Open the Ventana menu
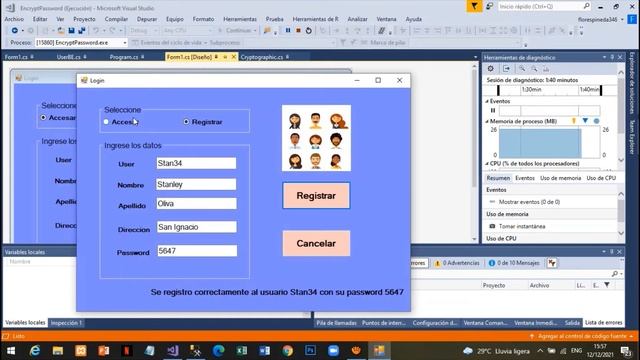 [386, 19]
